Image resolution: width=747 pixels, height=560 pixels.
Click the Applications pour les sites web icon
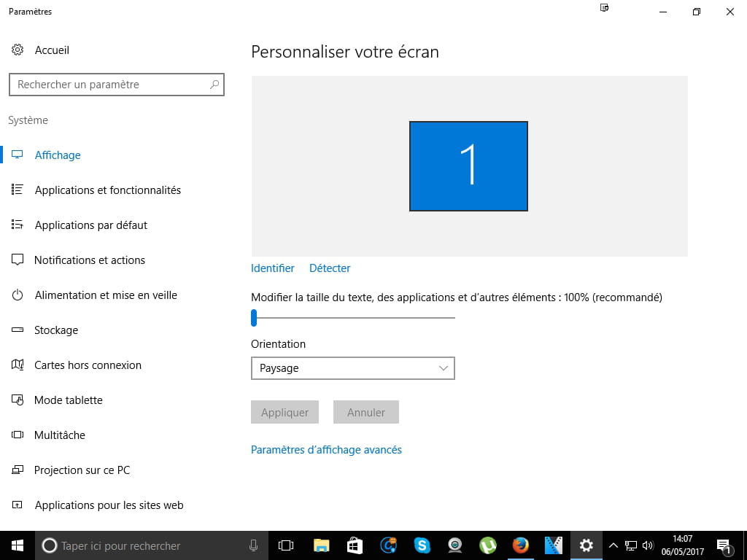click(18, 505)
